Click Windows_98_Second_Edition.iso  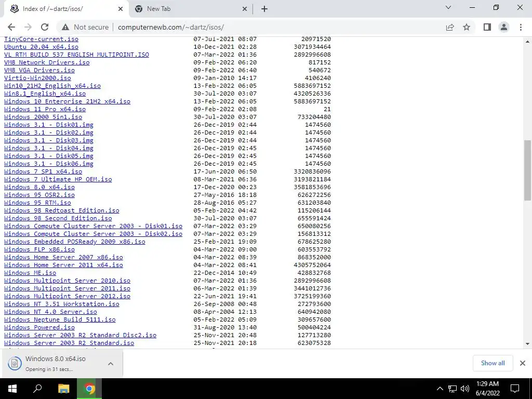[58, 219]
